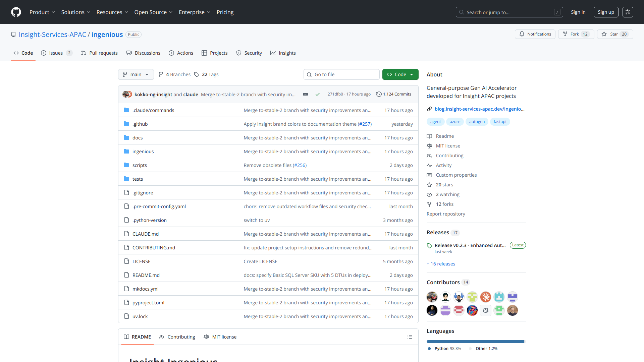Expand commit message ellipsis icon
The width and height of the screenshot is (644, 362).
(305, 94)
